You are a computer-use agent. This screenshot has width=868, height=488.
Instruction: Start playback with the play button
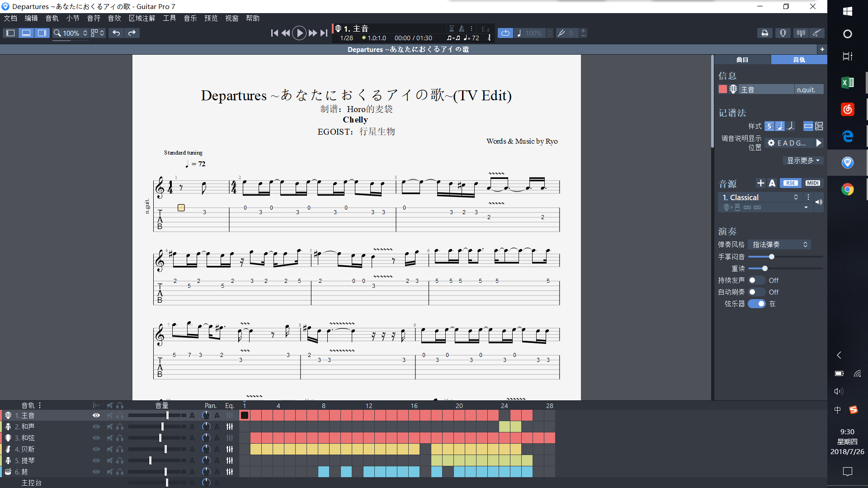point(299,33)
